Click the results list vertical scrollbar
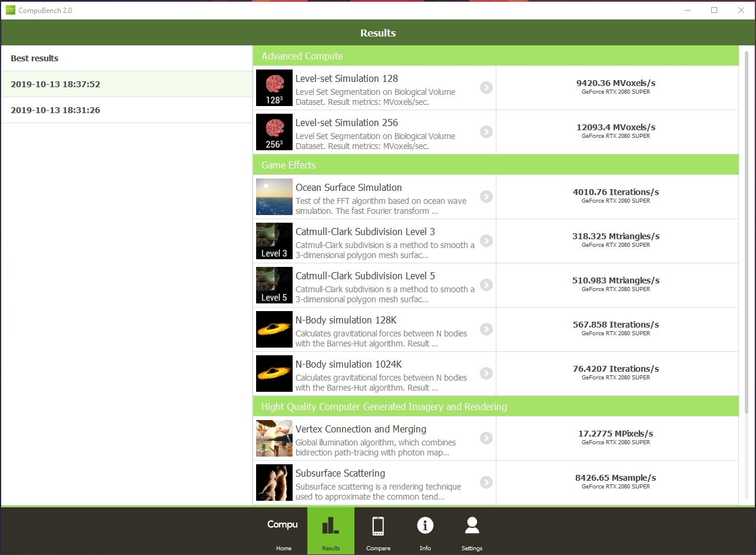 747,233
